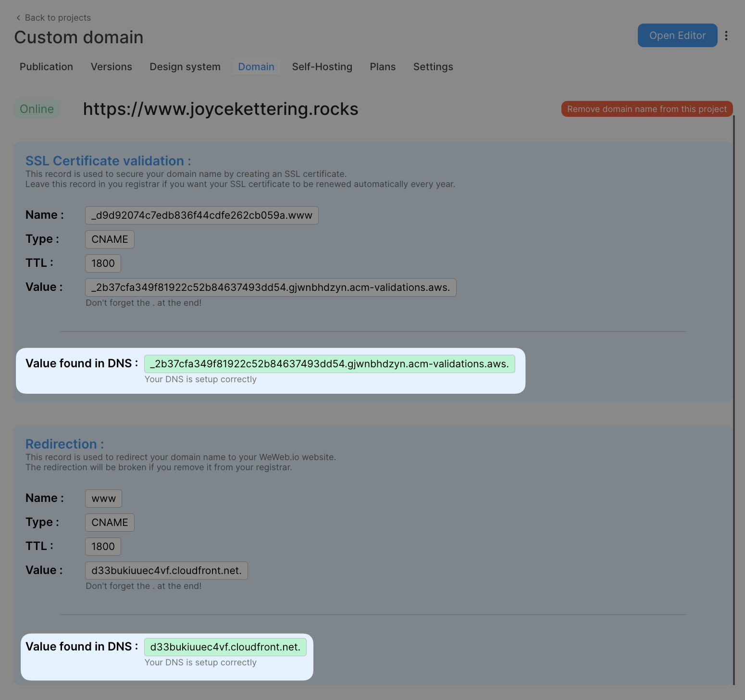Click the back chevron icon next to Back to projects
This screenshot has height=700, width=745.
(x=18, y=17)
